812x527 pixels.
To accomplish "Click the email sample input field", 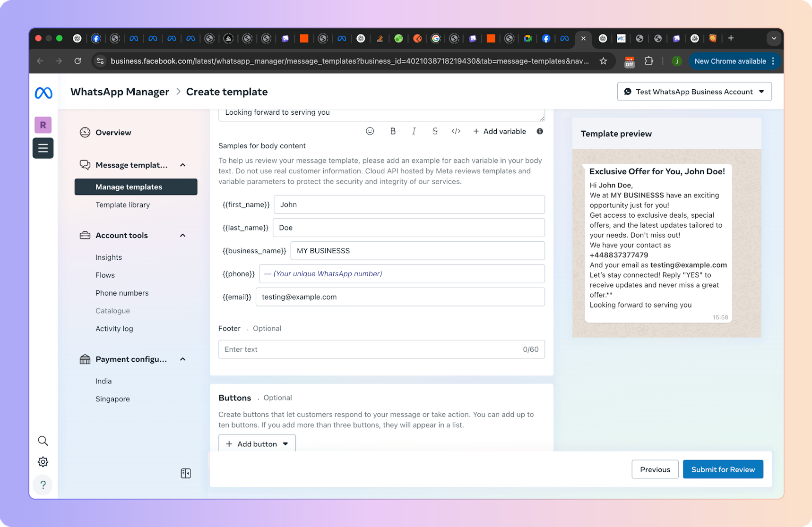I will click(400, 297).
